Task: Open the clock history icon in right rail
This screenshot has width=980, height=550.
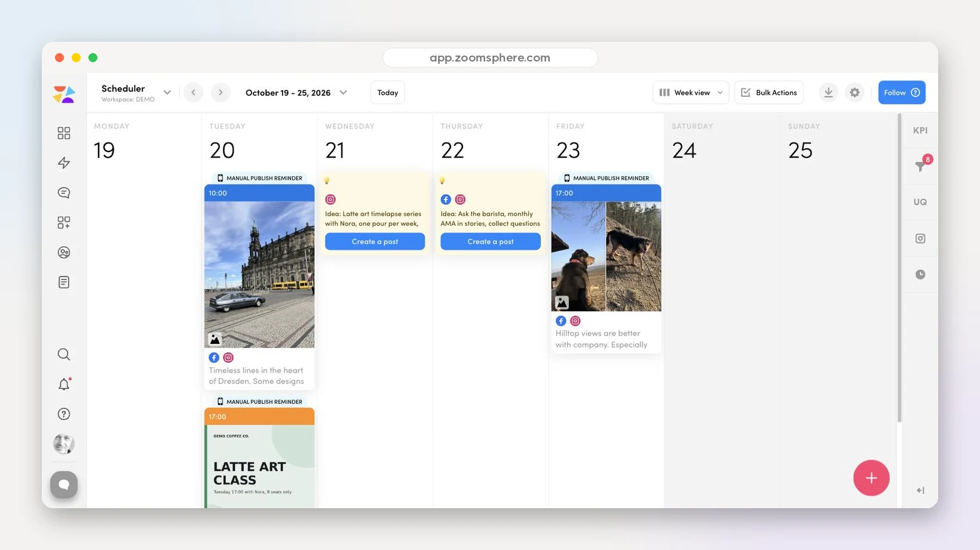Action: [920, 275]
